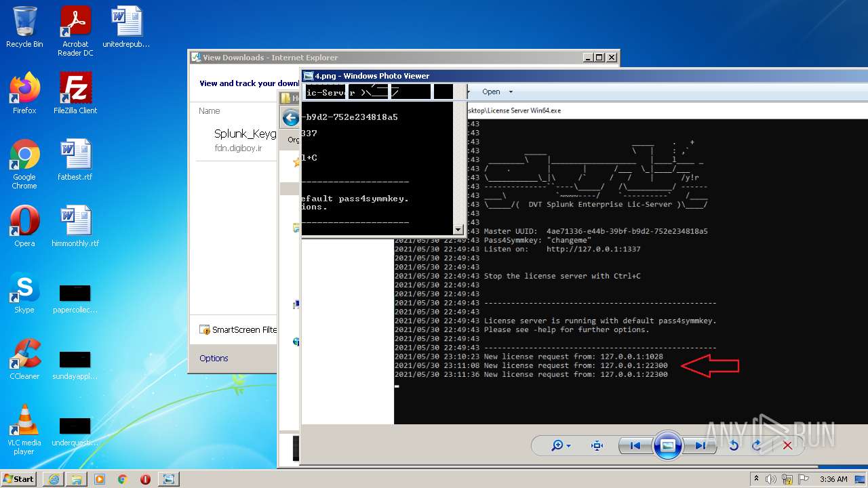Viewport: 868px width, 488px height.
Task: Select the Google Chrome desktop icon
Action: tap(24, 164)
